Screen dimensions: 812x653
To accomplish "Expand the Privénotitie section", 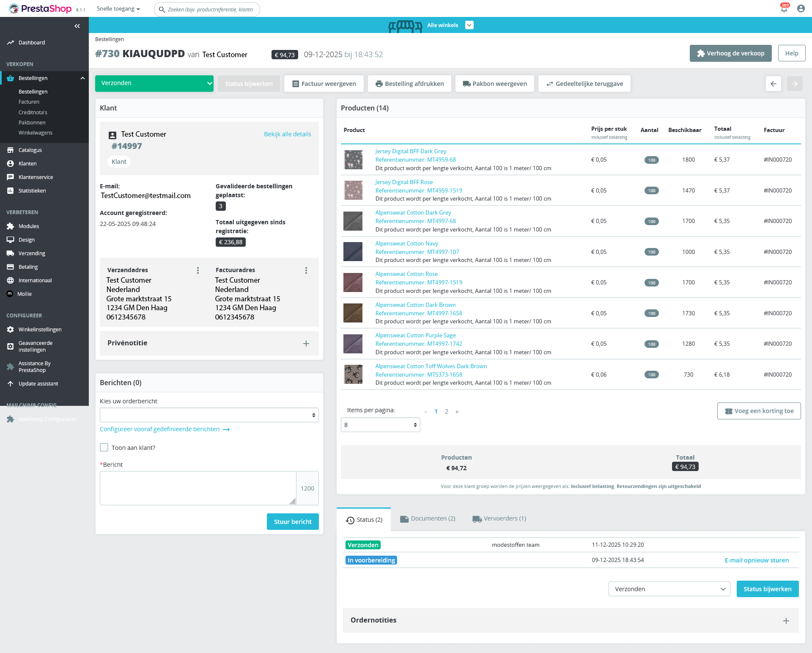I will tap(306, 344).
